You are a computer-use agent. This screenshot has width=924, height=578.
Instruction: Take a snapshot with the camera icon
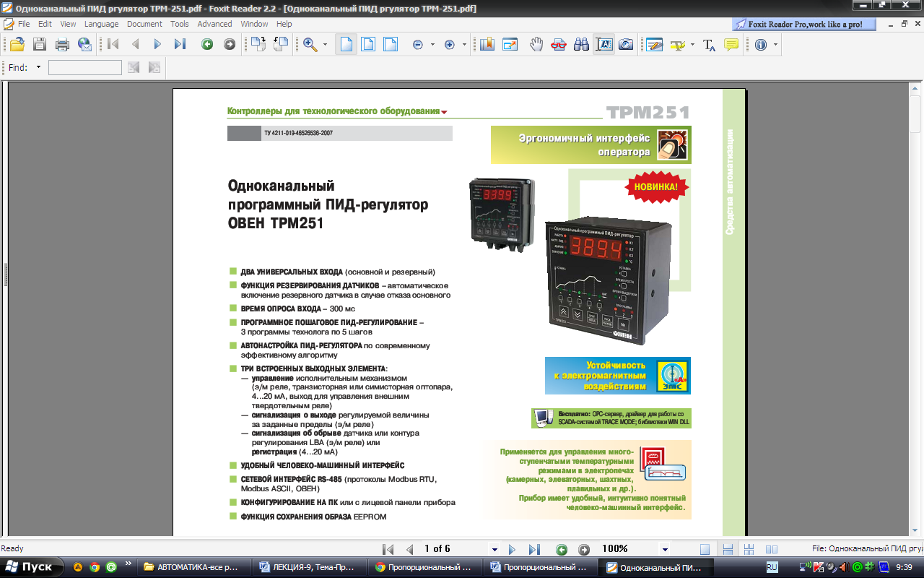click(x=626, y=45)
